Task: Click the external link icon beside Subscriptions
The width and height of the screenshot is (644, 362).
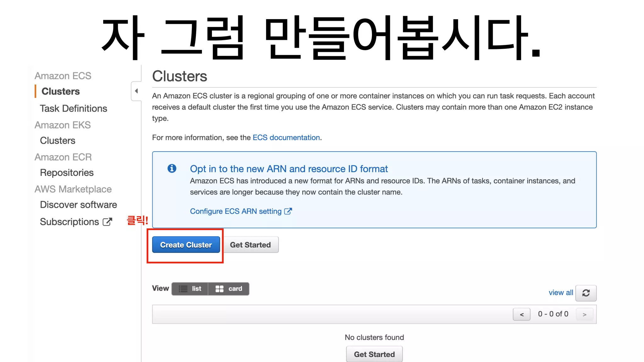Action: [x=107, y=222]
